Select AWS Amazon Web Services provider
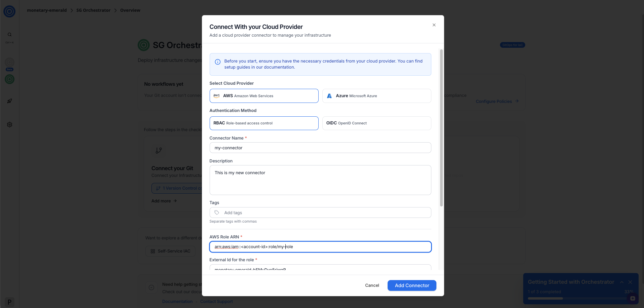 coord(264,95)
